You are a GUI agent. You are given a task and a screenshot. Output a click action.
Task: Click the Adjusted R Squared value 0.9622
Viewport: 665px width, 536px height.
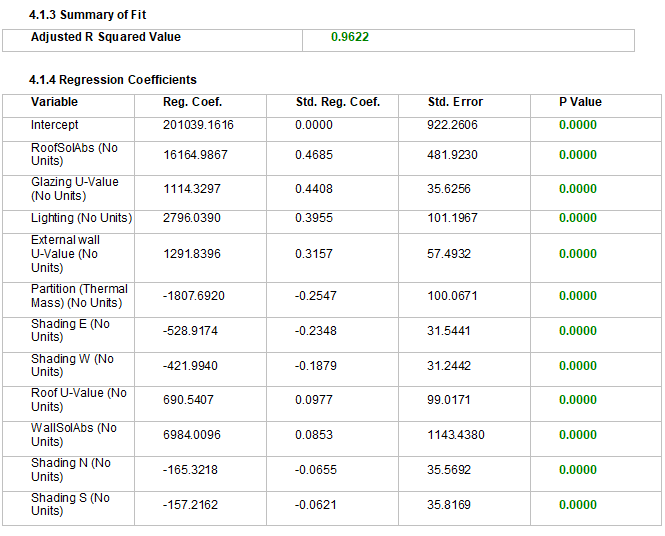pos(350,37)
